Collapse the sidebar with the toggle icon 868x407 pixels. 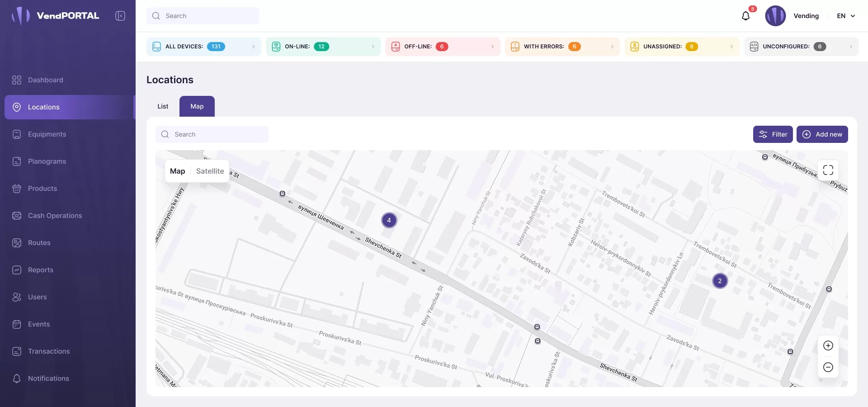coord(120,16)
